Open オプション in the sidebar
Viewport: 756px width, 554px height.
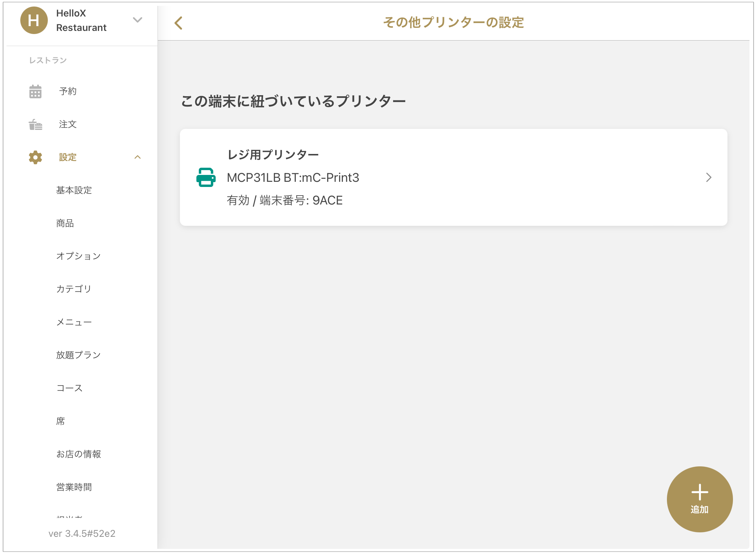[x=78, y=256]
